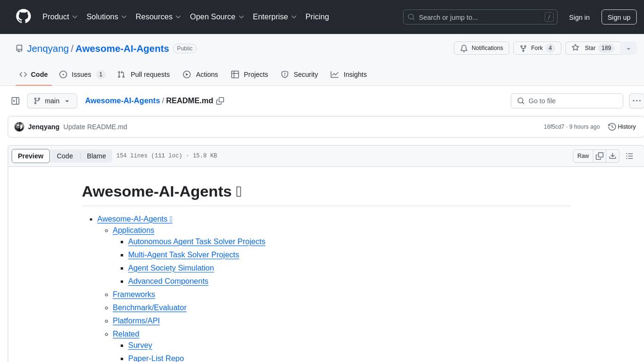Screen dimensions: 644x362
Task: Go to Benchmark/Evaluator section
Action: 150,308
